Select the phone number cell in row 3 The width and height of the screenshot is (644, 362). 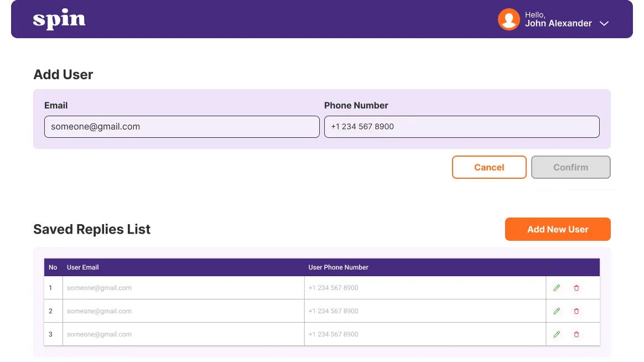point(425,334)
